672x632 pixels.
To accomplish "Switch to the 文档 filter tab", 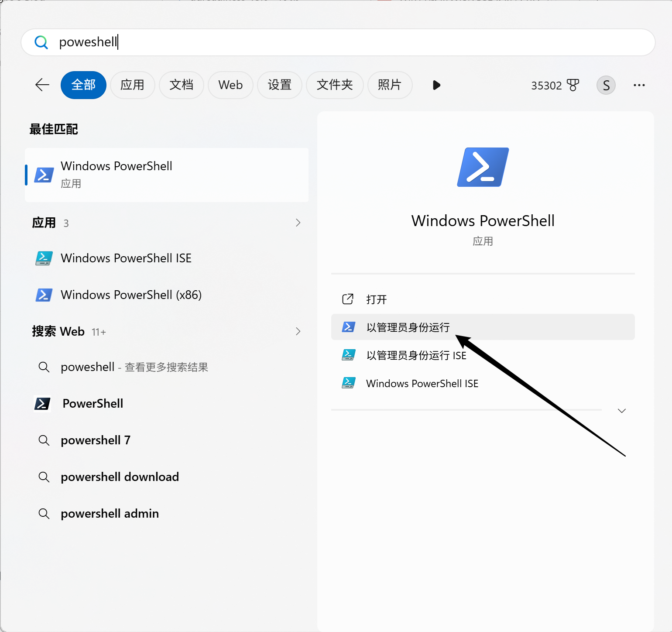I will coord(182,85).
